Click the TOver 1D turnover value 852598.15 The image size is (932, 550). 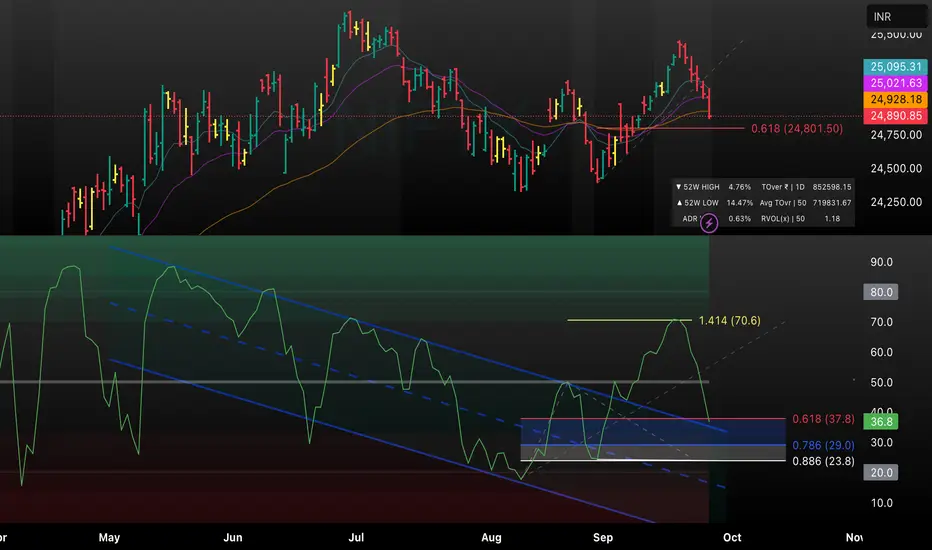tap(832, 187)
